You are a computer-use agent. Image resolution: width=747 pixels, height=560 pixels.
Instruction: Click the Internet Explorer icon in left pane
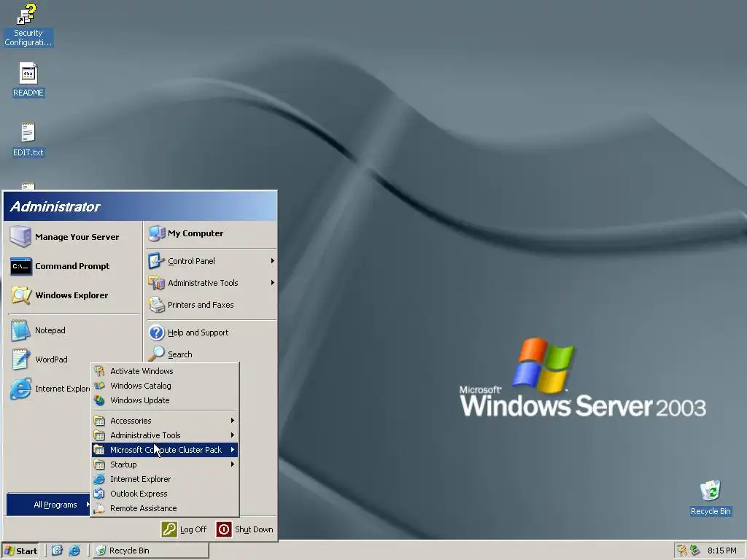pyautogui.click(x=20, y=389)
